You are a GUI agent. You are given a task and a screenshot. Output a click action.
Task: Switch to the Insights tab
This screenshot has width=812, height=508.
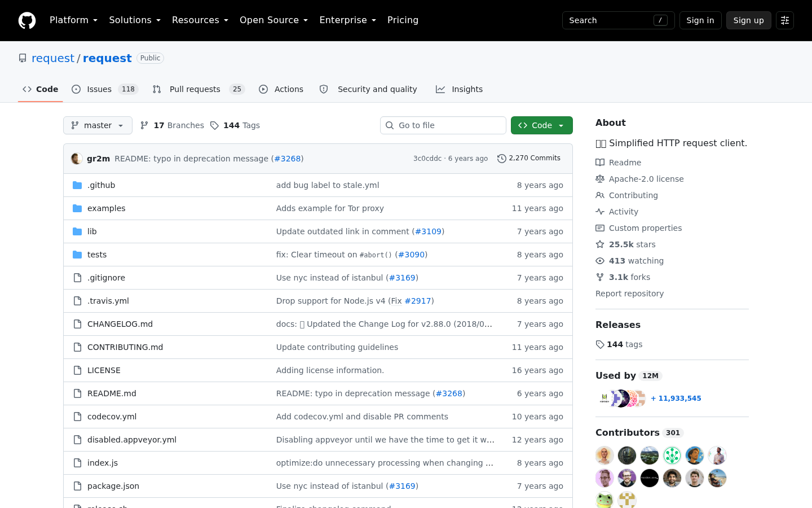coord(459,89)
